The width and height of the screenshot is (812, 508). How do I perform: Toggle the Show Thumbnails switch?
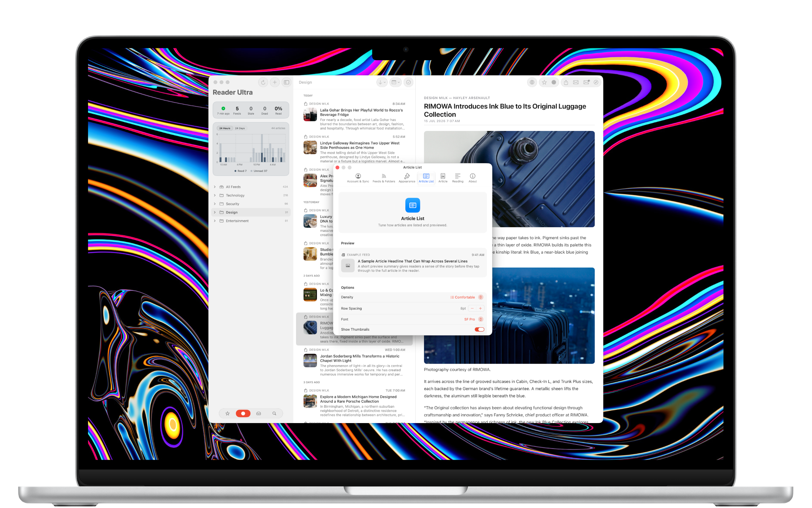click(x=480, y=329)
